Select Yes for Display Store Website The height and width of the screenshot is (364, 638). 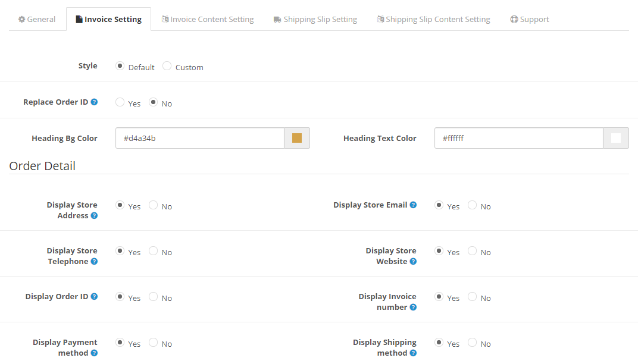[439, 250]
